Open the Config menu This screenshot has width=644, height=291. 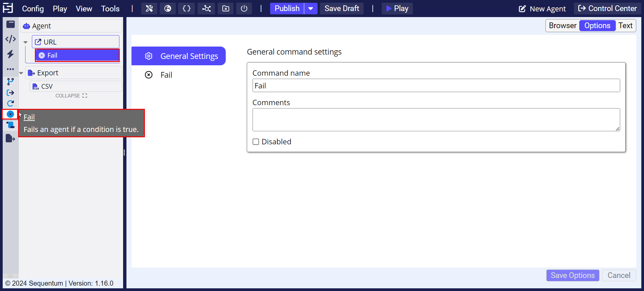pos(33,9)
